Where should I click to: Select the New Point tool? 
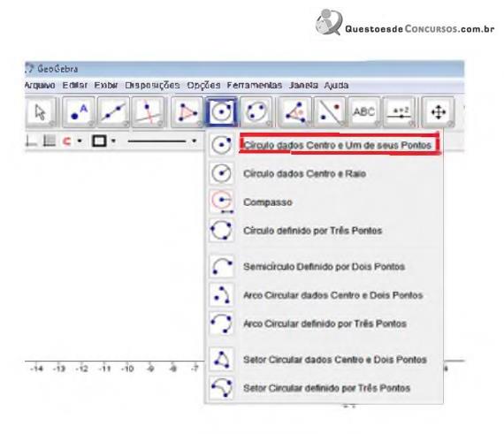click(79, 112)
